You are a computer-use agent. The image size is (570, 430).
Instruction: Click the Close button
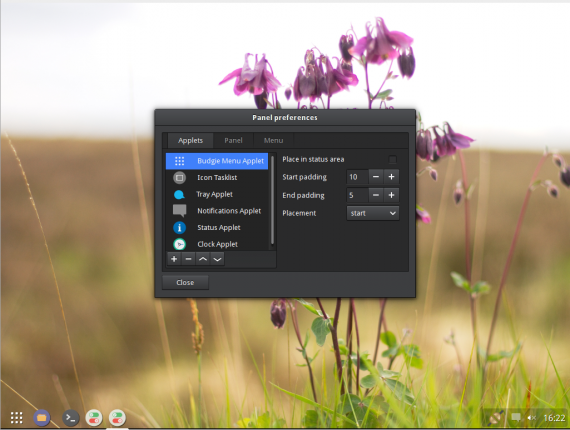185,282
